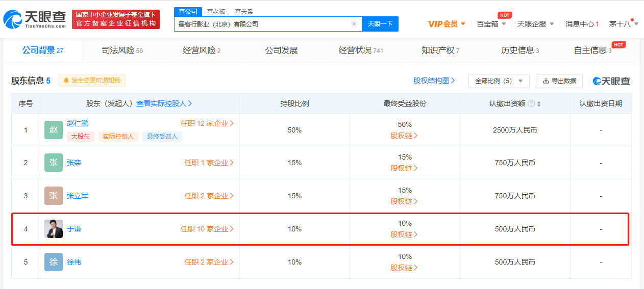Click 任职 2 家企业 for 徐伟
644x289 pixels.
[209, 262]
